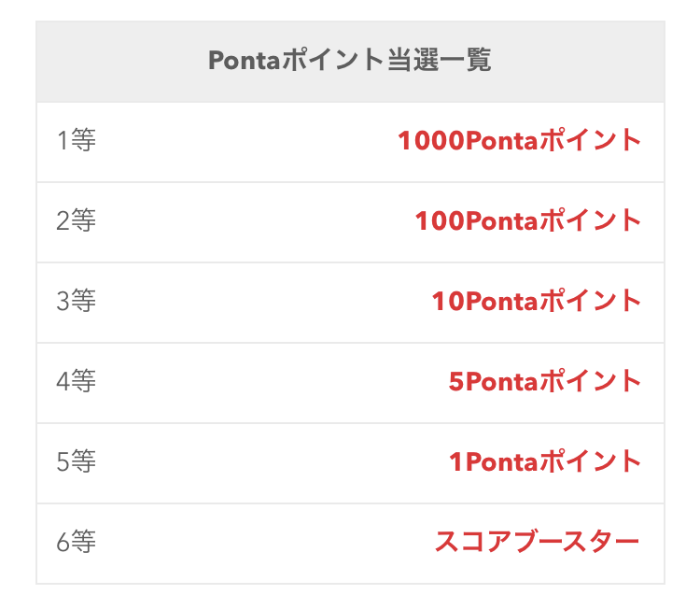Click the empty middle of the 3等 row
Image resolution: width=700 pixels, height=609 pixels.
tap(263, 303)
